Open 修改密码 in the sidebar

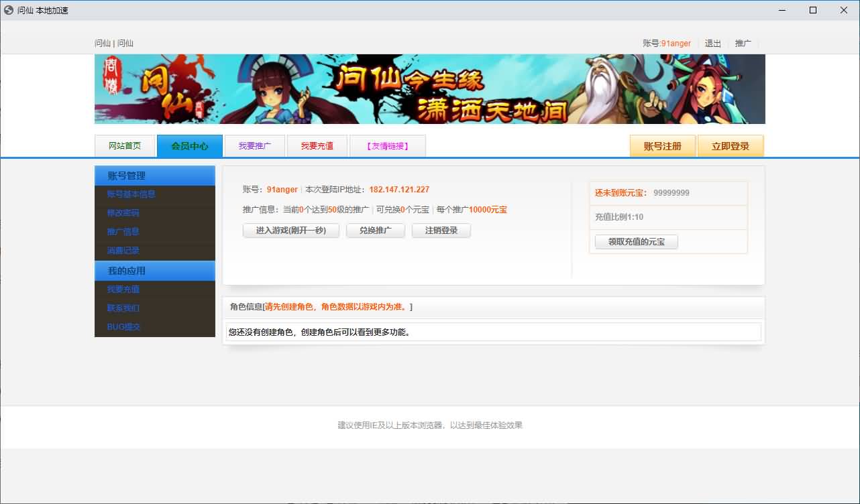click(x=123, y=213)
